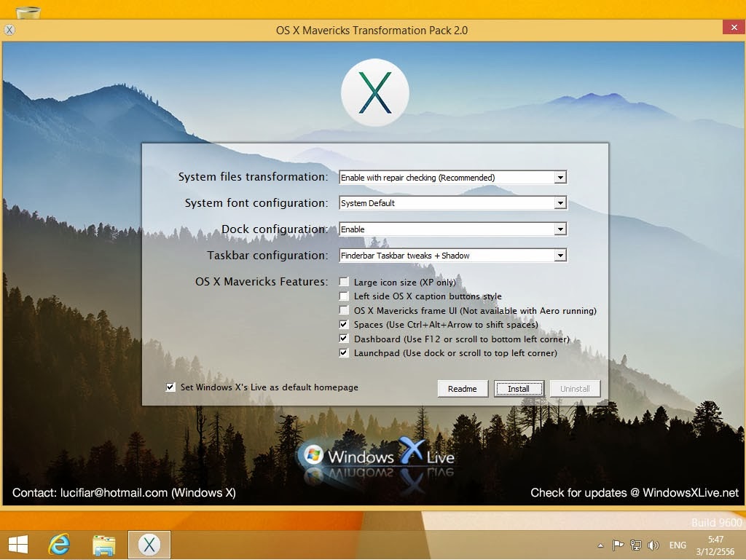Open the System files transformation dropdown
Image resolution: width=746 pixels, height=560 pixels.
click(x=453, y=177)
